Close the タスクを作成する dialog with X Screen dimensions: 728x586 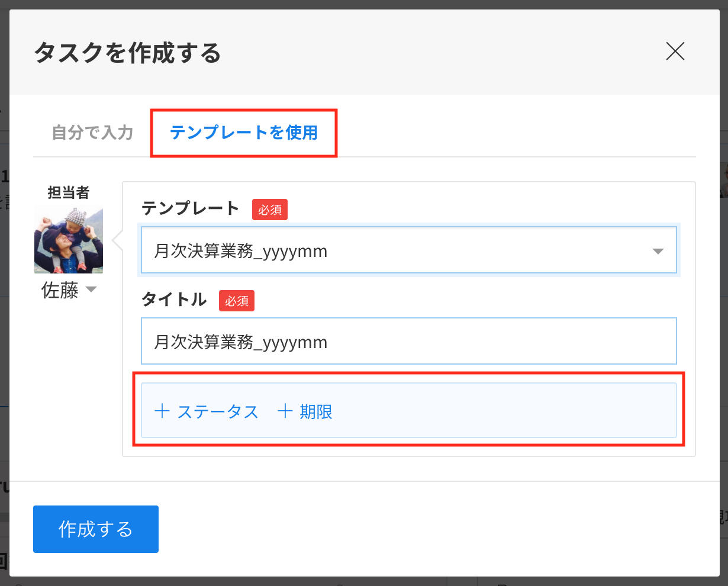[675, 51]
